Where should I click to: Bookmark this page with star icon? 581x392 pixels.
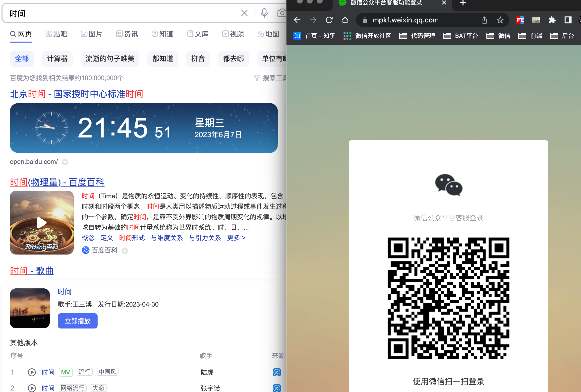(x=500, y=20)
